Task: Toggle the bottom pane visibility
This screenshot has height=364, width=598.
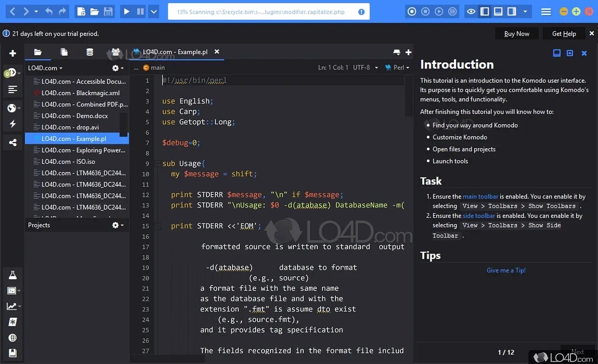Action: [498, 12]
